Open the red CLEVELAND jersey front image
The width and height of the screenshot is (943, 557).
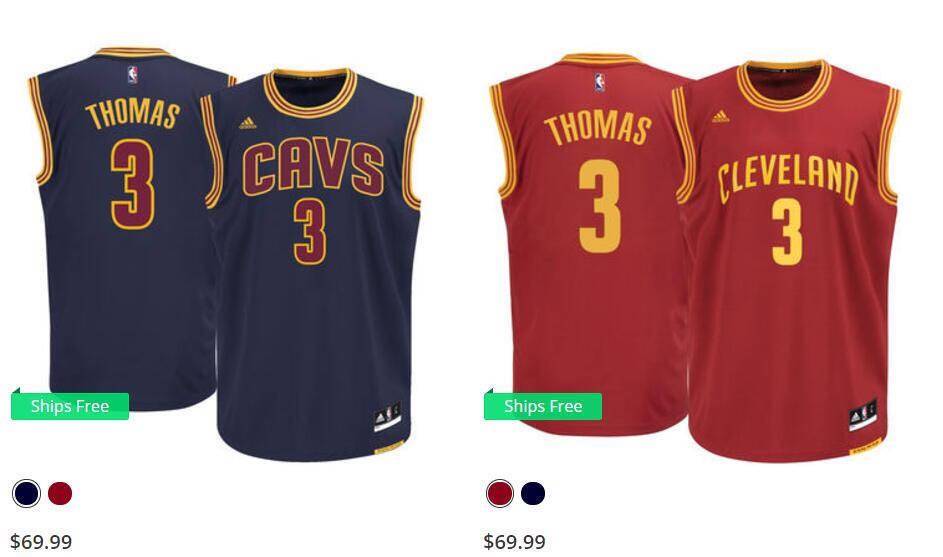point(787,260)
